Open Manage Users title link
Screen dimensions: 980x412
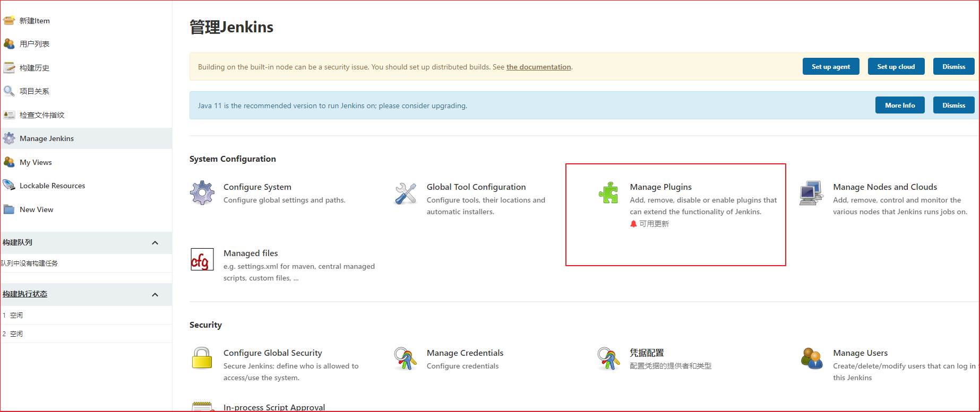(x=861, y=353)
